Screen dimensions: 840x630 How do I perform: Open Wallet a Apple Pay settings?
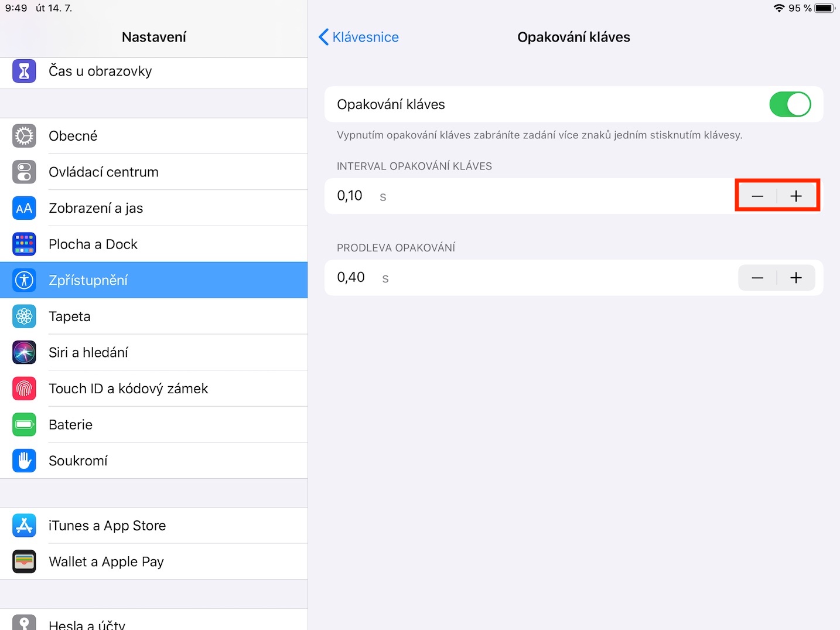click(153, 561)
